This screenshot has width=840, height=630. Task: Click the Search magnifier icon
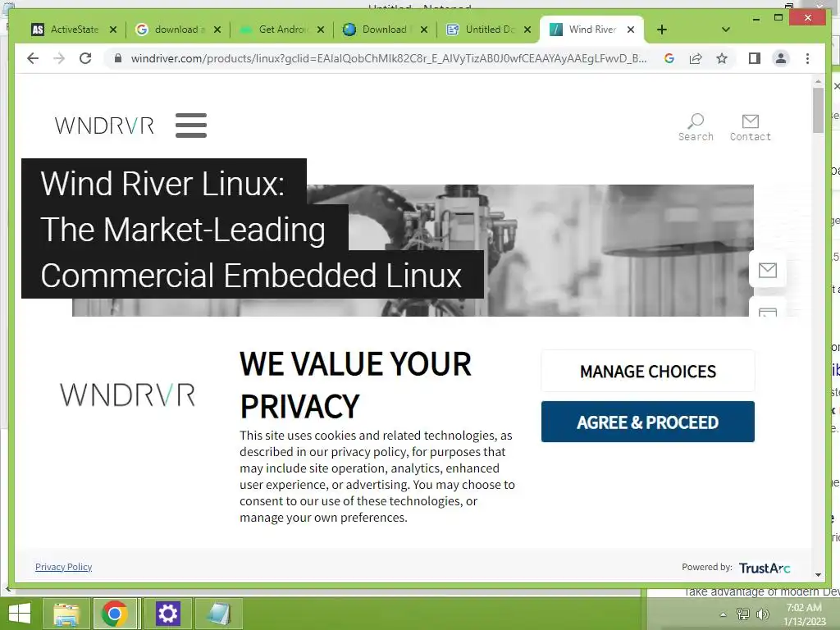click(x=696, y=121)
